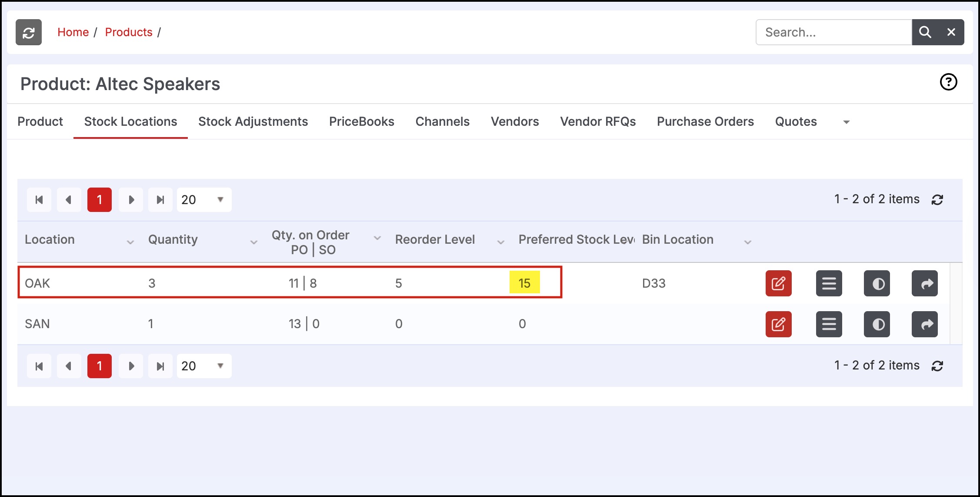The image size is (980, 497).
Task: Go to last page in bottom pager
Action: [160, 366]
